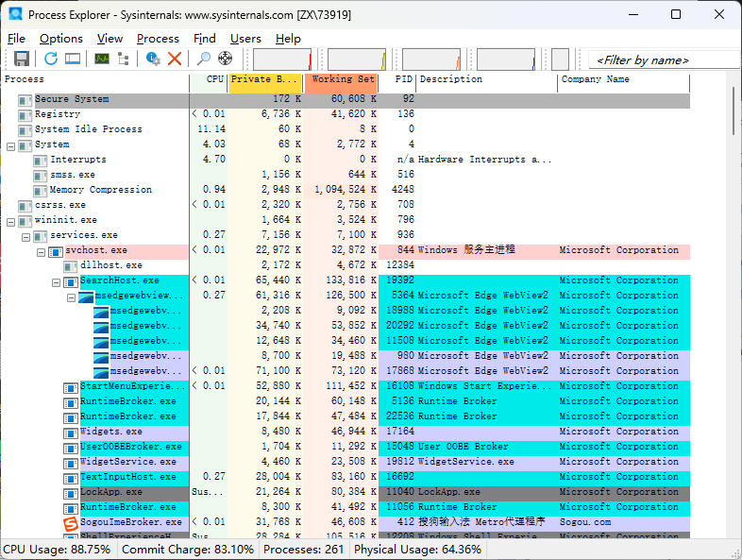The height and width of the screenshot is (560, 742).
Task: Collapse the SearchHost.exe tree node
Action: (56, 282)
